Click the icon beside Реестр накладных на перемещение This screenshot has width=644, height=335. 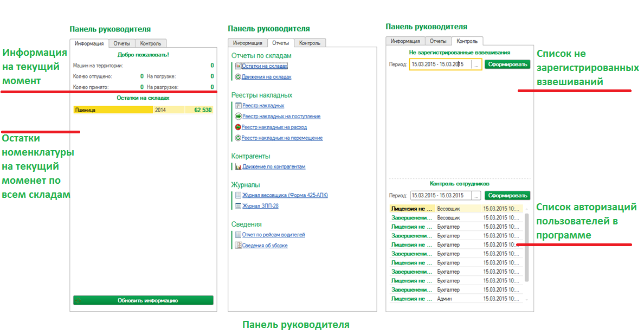(238, 138)
